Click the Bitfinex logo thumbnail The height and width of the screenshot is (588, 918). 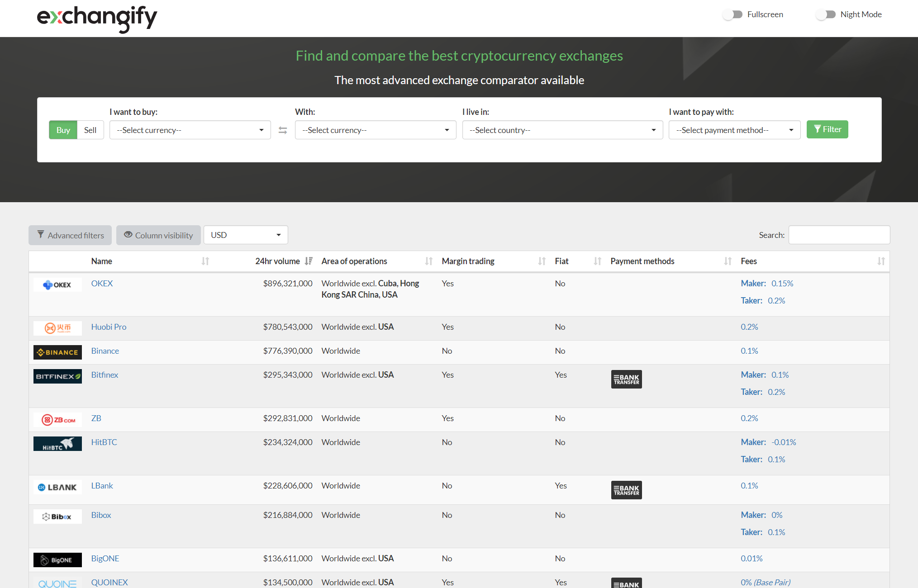coord(57,376)
